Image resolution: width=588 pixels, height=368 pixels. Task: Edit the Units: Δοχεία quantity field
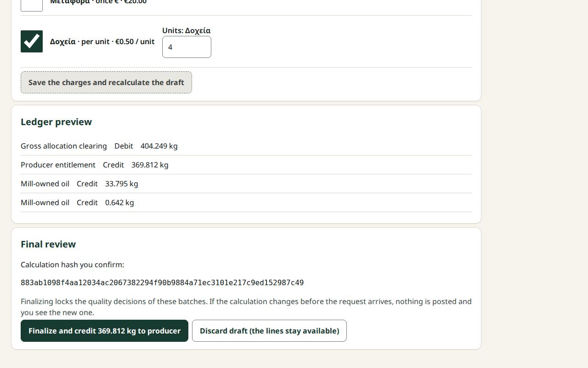(x=187, y=47)
